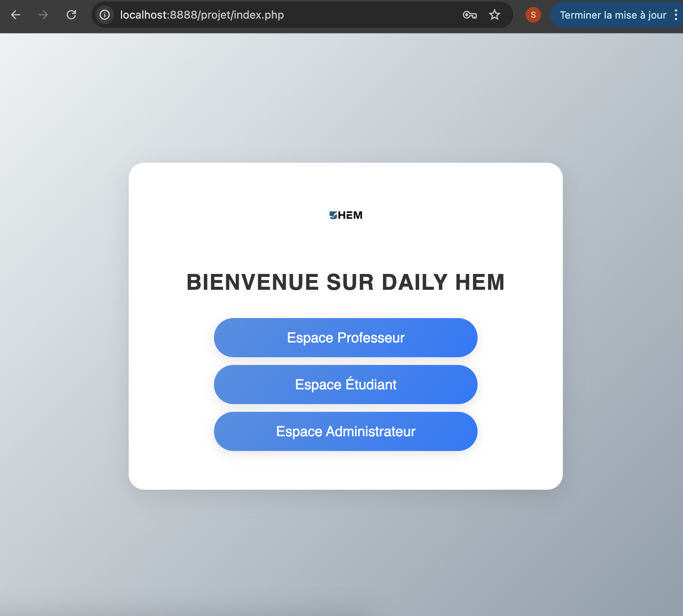The width and height of the screenshot is (683, 616).
Task: Open the site information icon in address bar
Action: click(x=104, y=15)
